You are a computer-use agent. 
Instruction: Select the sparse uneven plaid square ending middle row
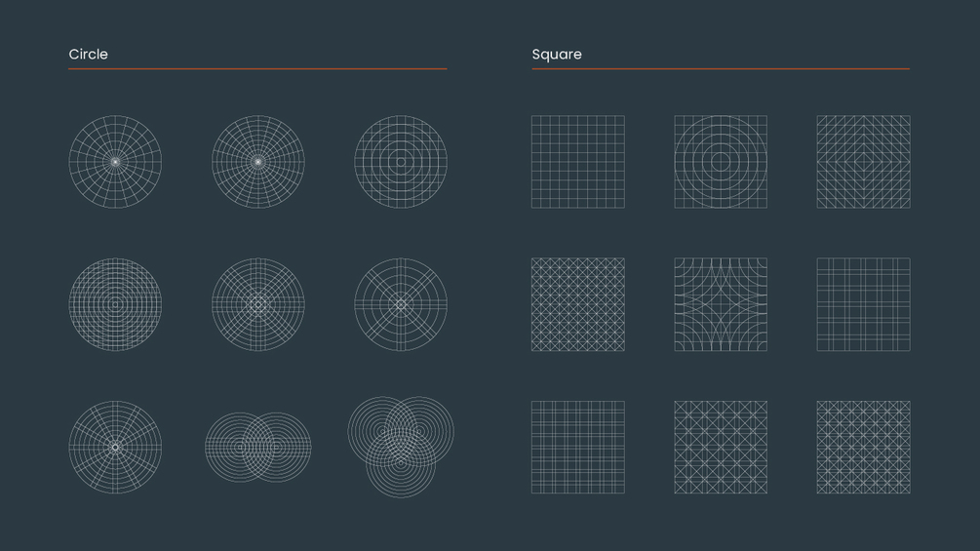pyautogui.click(x=863, y=304)
